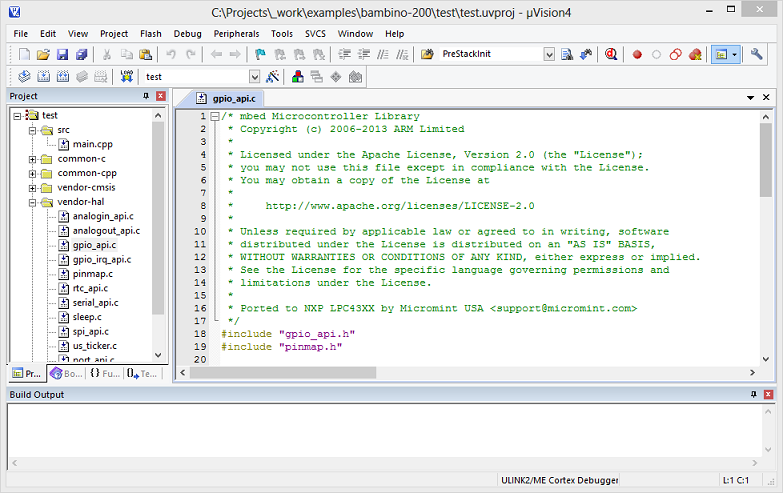Expand the common-cpp folder

pos(32,174)
